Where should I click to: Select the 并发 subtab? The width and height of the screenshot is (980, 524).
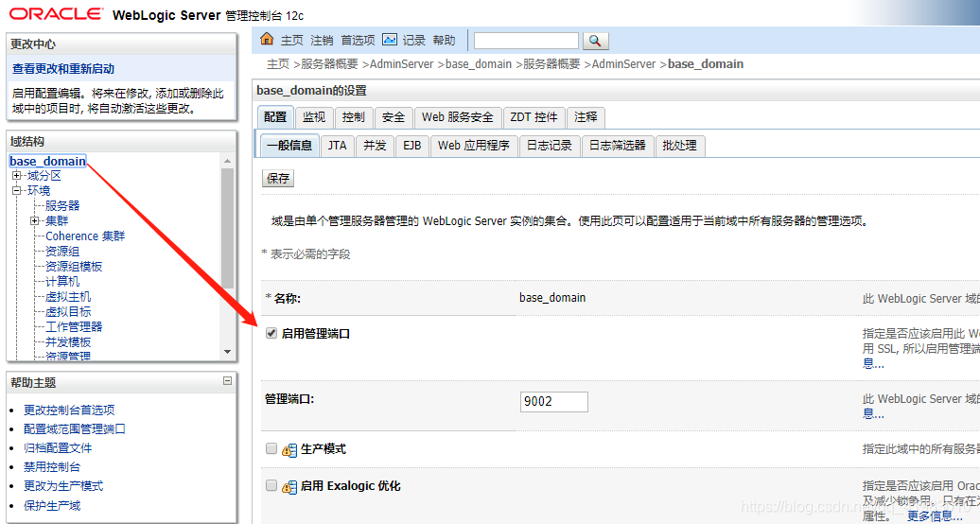pyautogui.click(x=375, y=145)
